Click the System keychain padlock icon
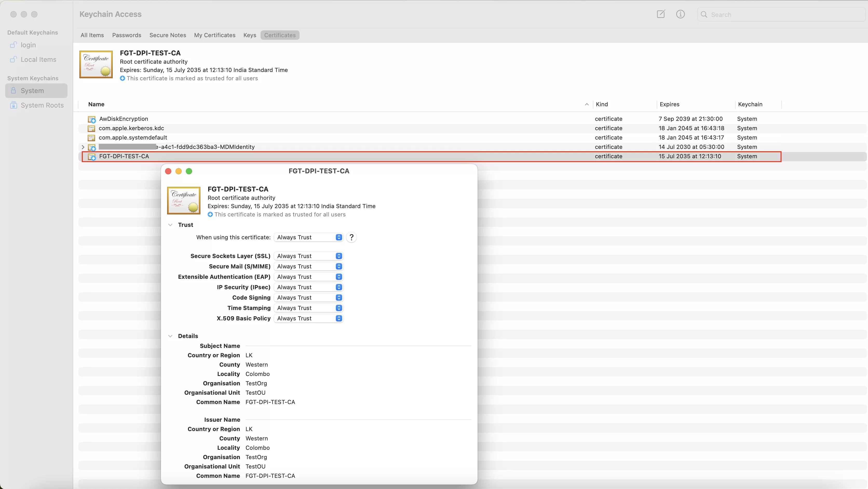The height and width of the screenshot is (489, 868). (13, 90)
